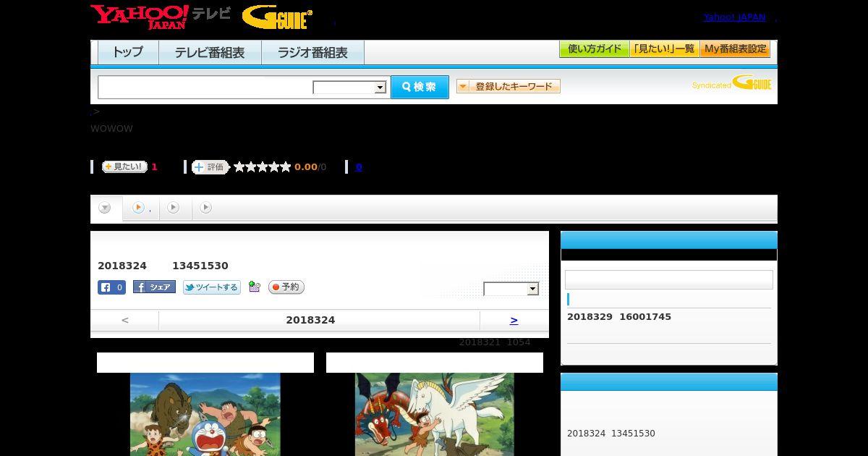Open the 「見たい!」一覧 list

coord(665,49)
